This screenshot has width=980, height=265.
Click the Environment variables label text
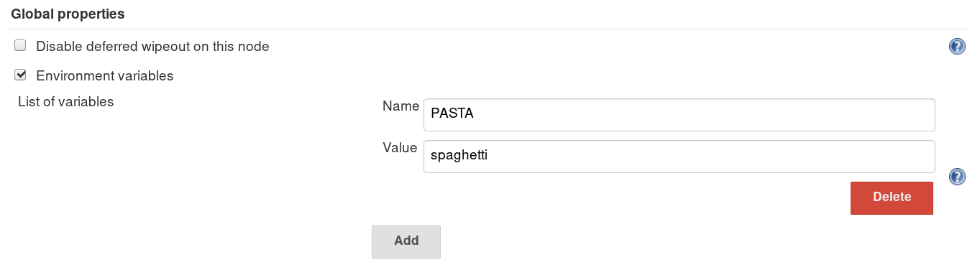pos(105,75)
